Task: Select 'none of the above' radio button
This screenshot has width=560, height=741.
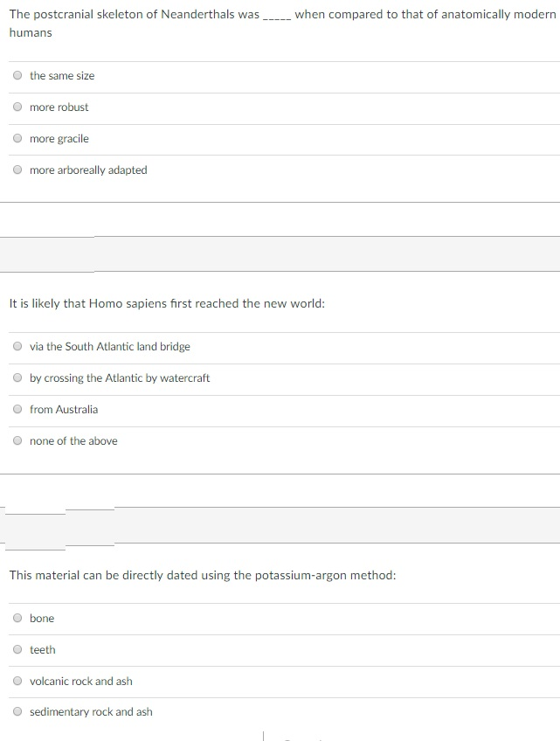Action: [x=17, y=441]
